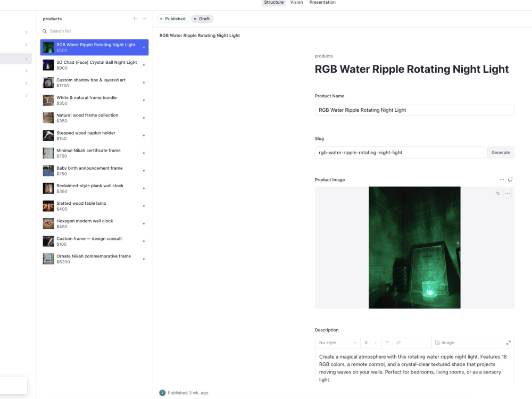The height and width of the screenshot is (399, 532).
Task: Open Reclaimed-style plank wall clock
Action: point(94,189)
